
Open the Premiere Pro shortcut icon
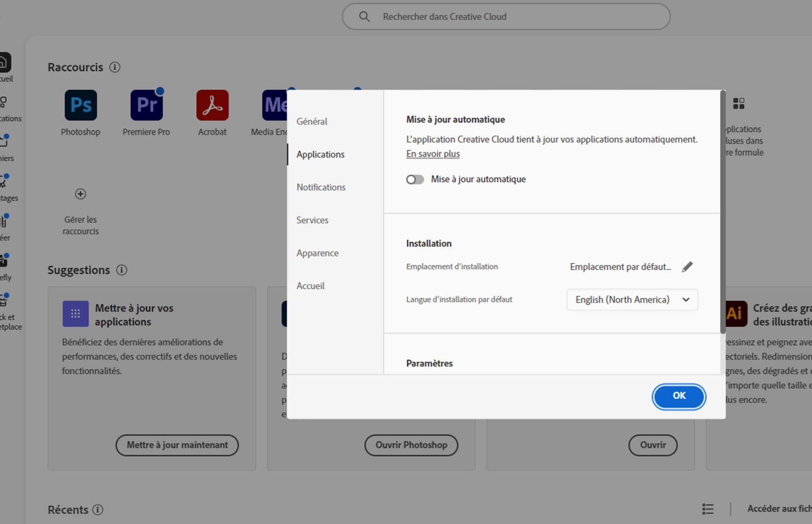click(x=146, y=105)
